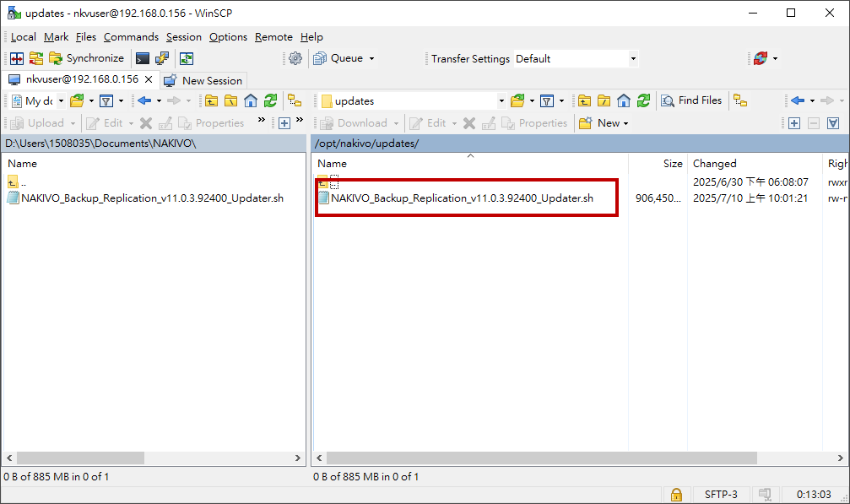Image resolution: width=850 pixels, height=504 pixels.
Task: Click the Synchronize button
Action: pos(87,58)
